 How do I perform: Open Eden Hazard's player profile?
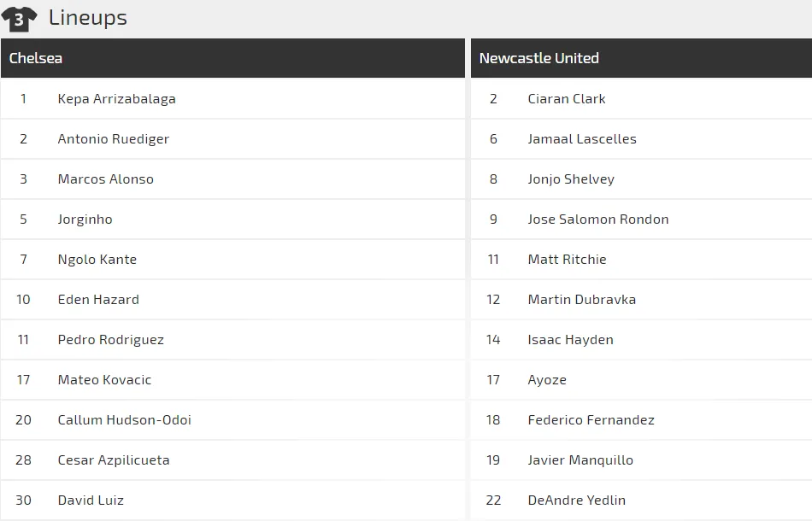coord(98,300)
